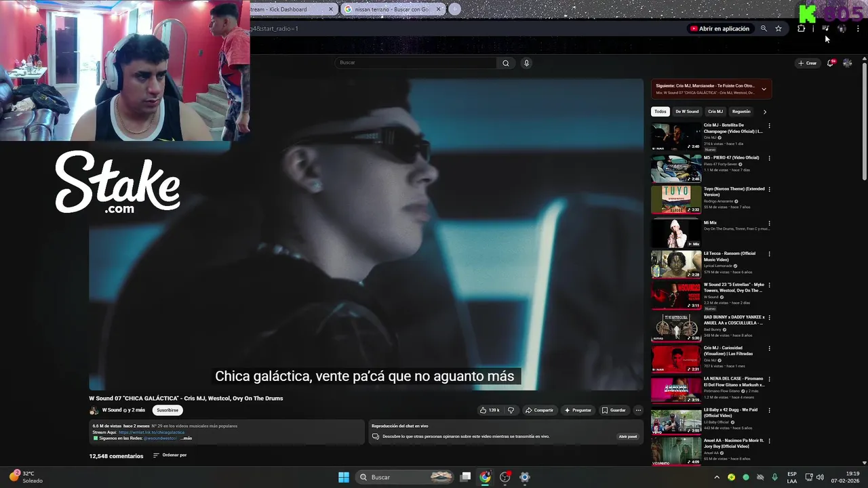Select the Cris MJ filter chip
868x488 pixels.
click(x=715, y=112)
